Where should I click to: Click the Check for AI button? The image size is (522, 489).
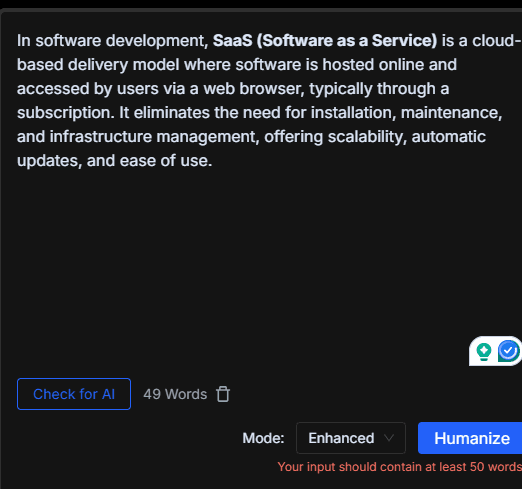pos(74,394)
